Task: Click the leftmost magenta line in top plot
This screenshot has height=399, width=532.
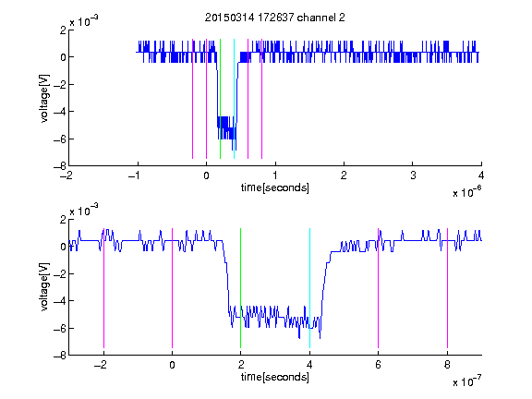Action: (192, 99)
